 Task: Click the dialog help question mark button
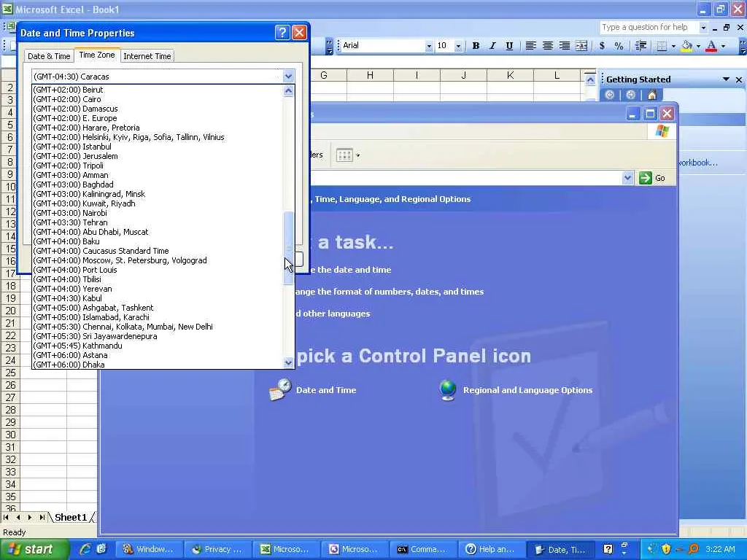[282, 32]
